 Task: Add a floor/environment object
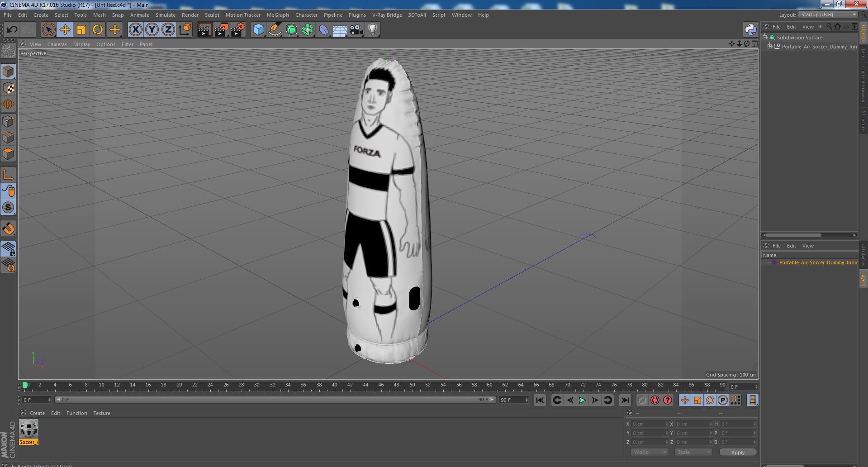tap(340, 30)
